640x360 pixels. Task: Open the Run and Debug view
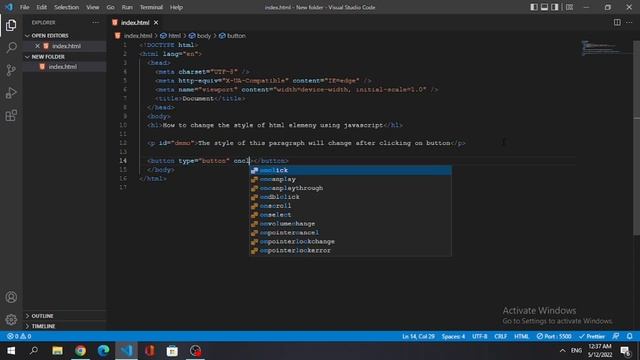click(x=11, y=93)
